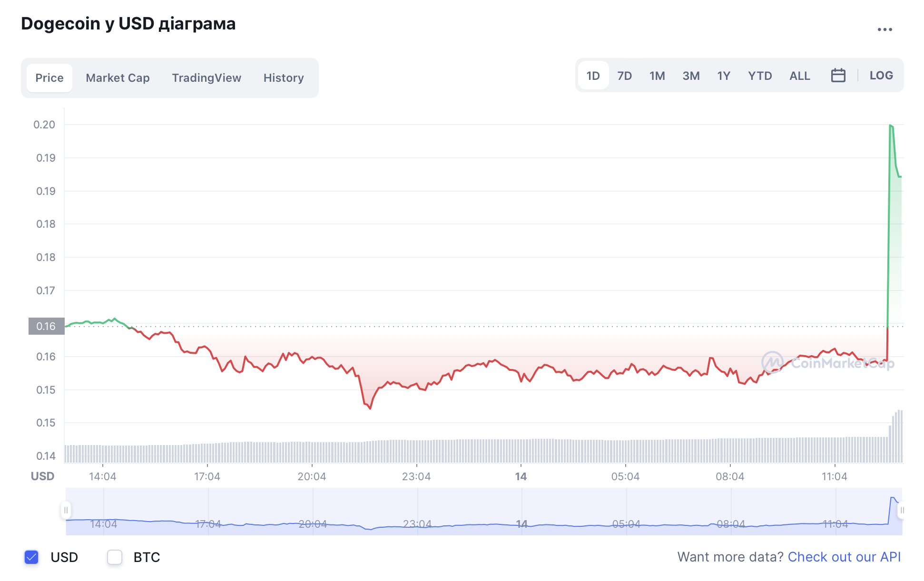Viewport: 924px width, 581px height.
Task: Click the left range slider handle
Action: 66,510
